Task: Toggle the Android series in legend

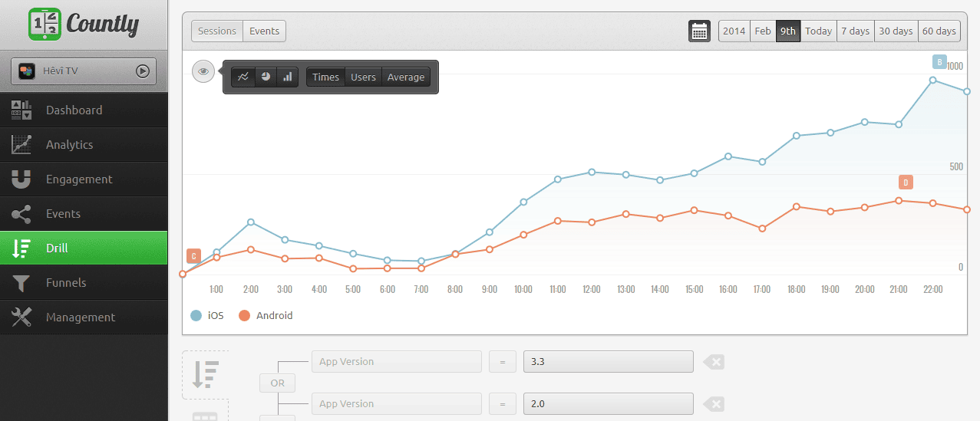Action: (266, 315)
